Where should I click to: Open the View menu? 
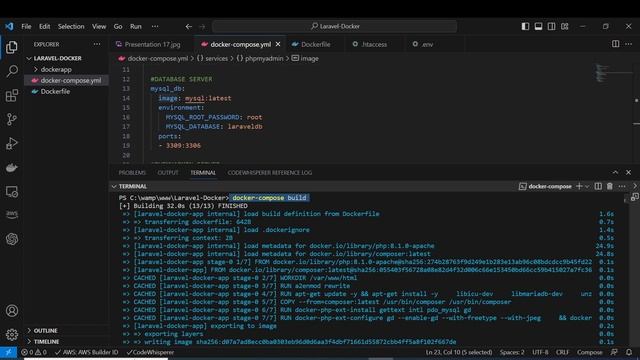pos(99,27)
